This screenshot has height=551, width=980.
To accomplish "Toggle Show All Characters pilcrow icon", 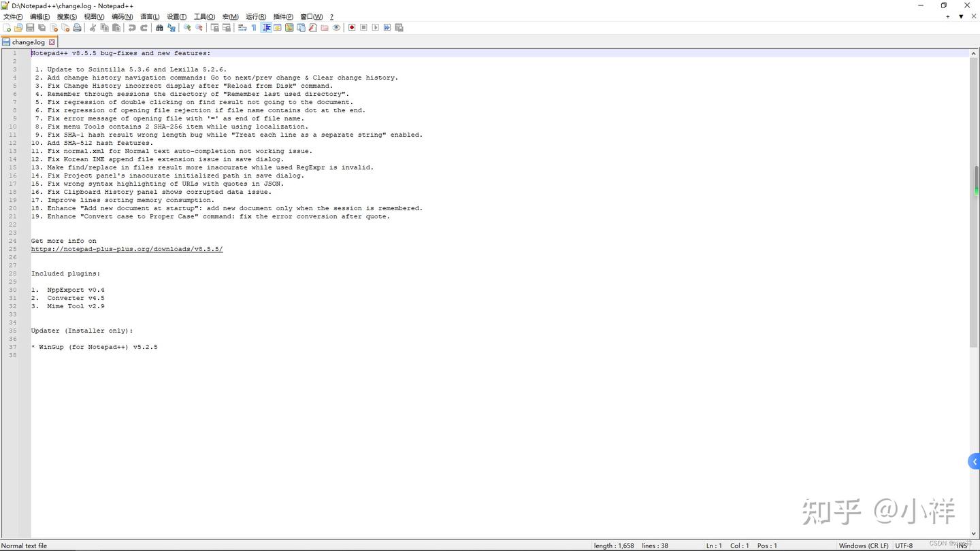I will pyautogui.click(x=254, y=28).
